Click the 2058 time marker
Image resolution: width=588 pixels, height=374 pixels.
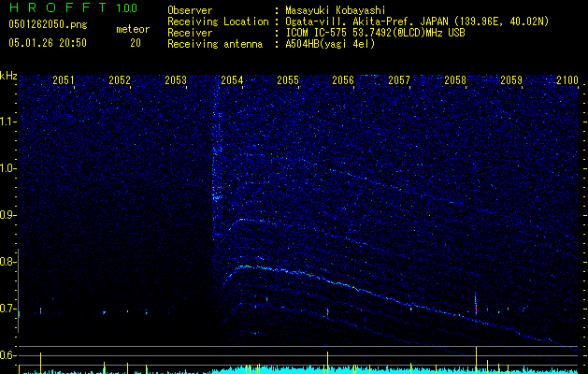[x=455, y=80]
